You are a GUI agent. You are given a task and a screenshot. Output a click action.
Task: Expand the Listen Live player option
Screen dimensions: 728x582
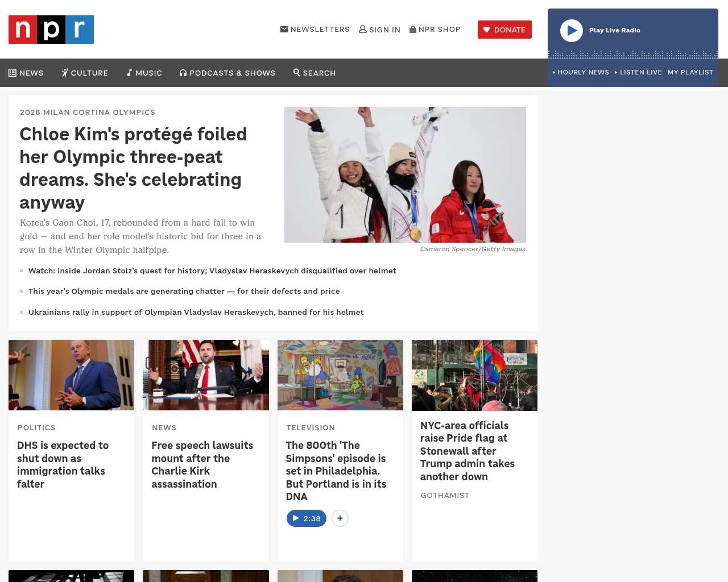(x=638, y=72)
